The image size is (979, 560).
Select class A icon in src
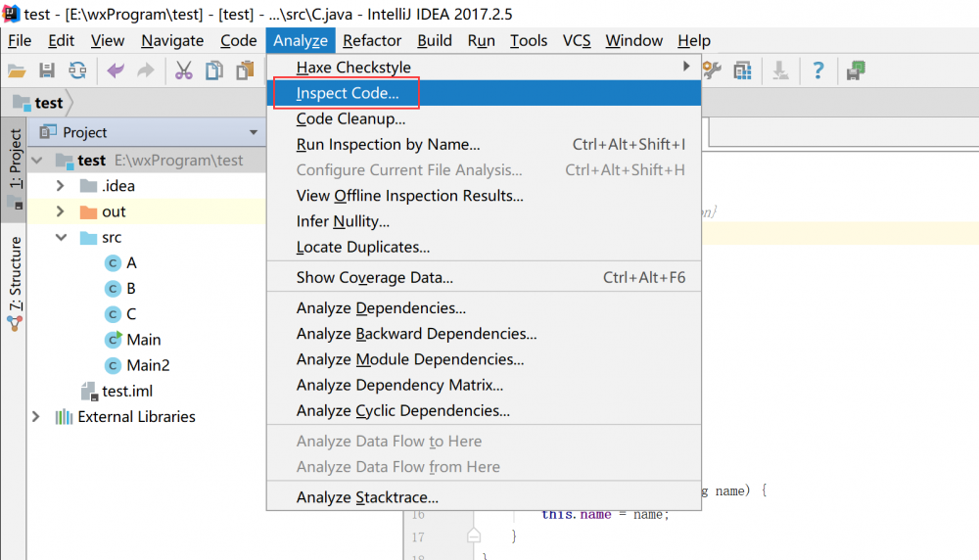coord(113,262)
